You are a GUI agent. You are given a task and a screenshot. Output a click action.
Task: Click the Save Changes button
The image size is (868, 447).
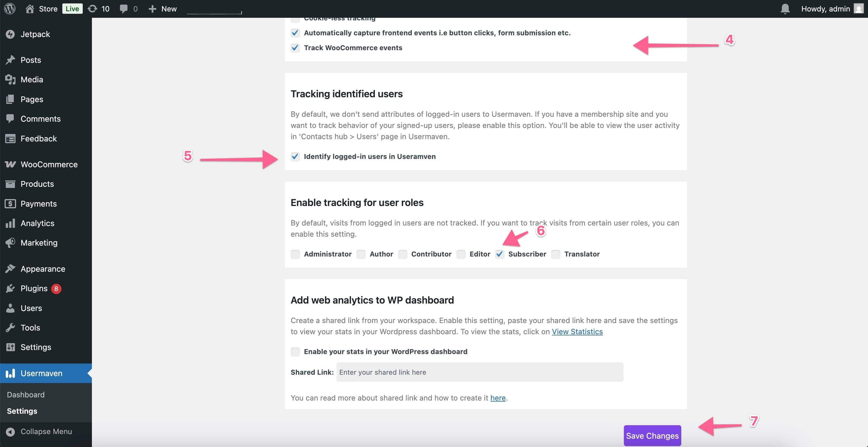[652, 436]
